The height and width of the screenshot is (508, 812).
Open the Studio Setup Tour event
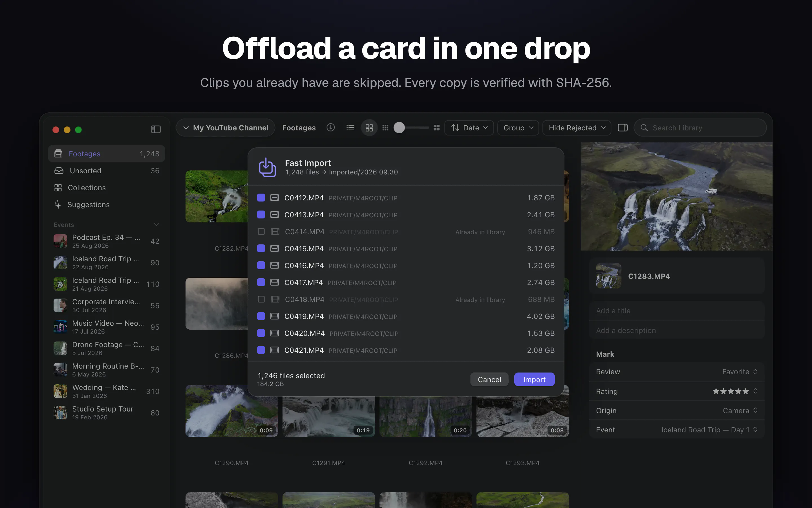pyautogui.click(x=106, y=413)
